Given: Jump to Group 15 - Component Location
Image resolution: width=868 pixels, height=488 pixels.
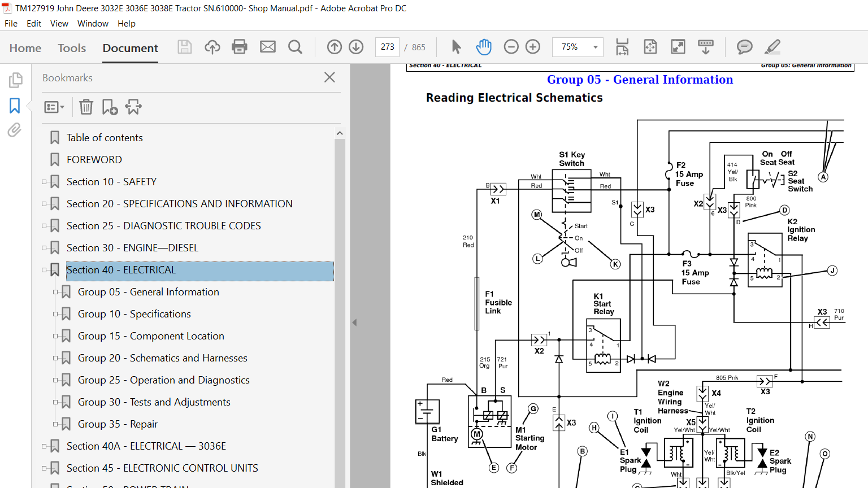Looking at the screenshot, I should pos(151,336).
